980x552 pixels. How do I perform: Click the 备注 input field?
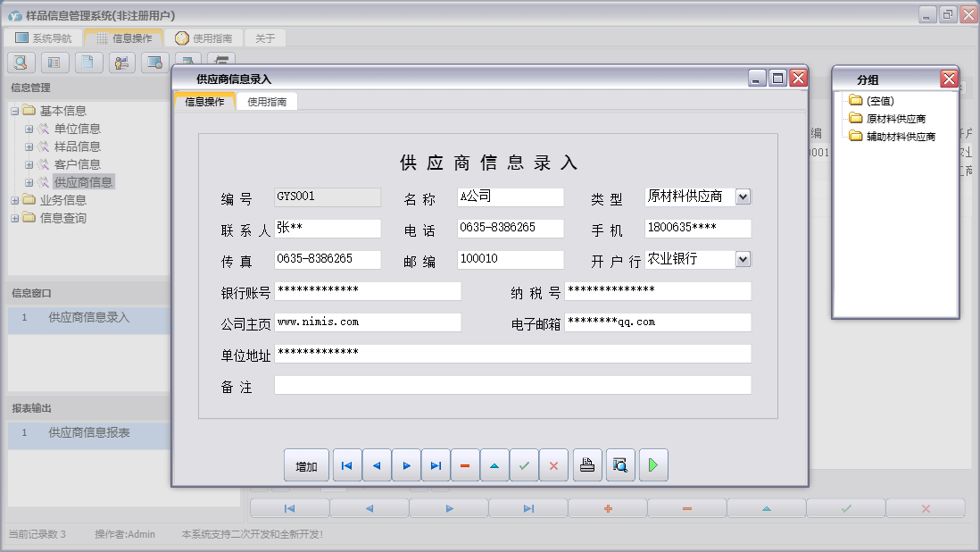512,385
